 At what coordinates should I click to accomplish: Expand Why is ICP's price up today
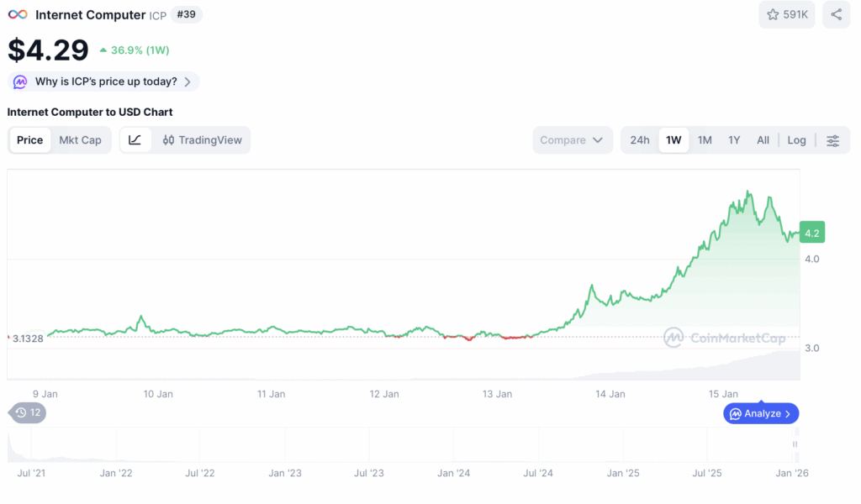[103, 81]
